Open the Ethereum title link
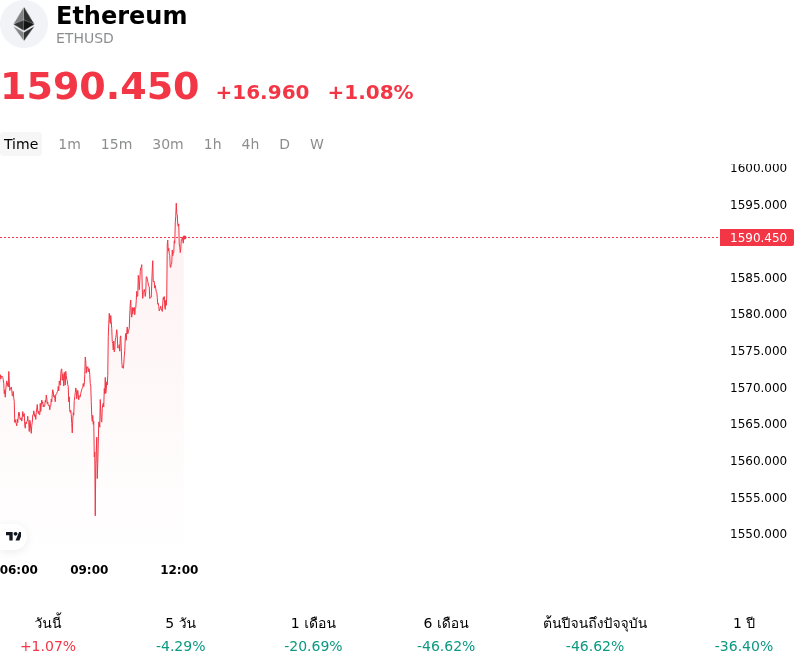Screen dimensions: 800x666 (x=121, y=15)
